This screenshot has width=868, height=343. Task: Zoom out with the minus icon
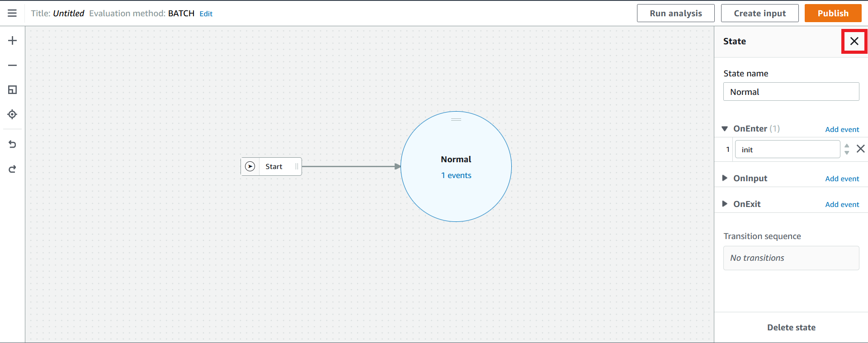click(12, 66)
